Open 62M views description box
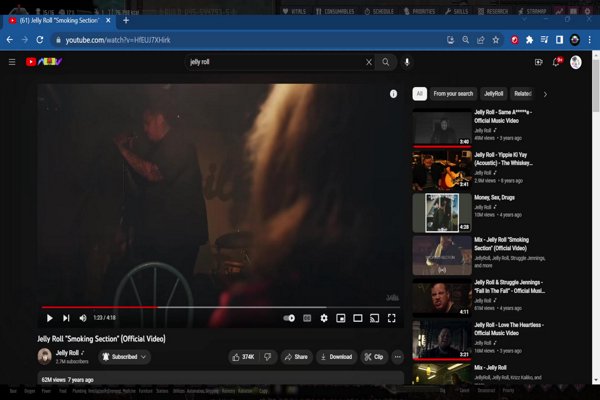Viewport: 600px width, 400px height. click(x=221, y=378)
